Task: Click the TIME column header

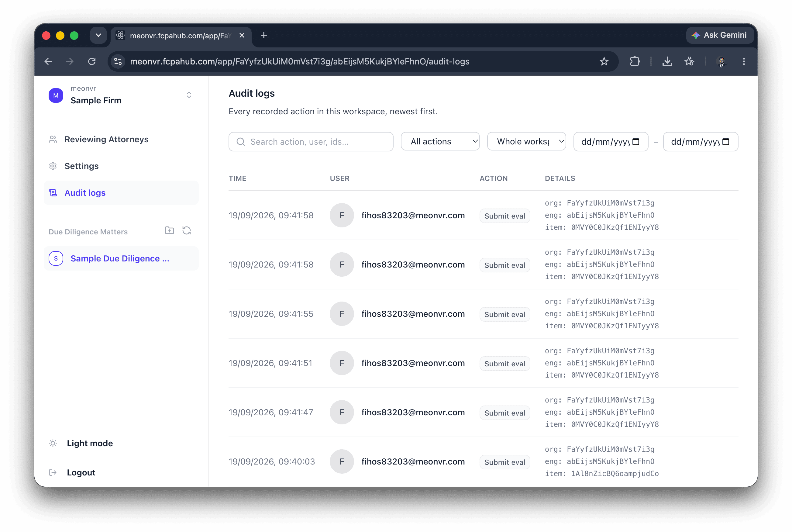Action: click(x=237, y=178)
